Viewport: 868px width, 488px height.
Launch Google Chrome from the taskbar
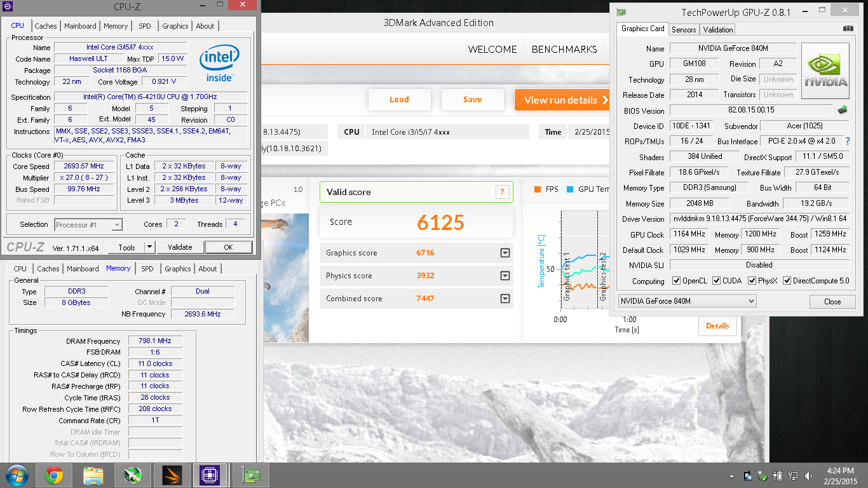tap(53, 475)
